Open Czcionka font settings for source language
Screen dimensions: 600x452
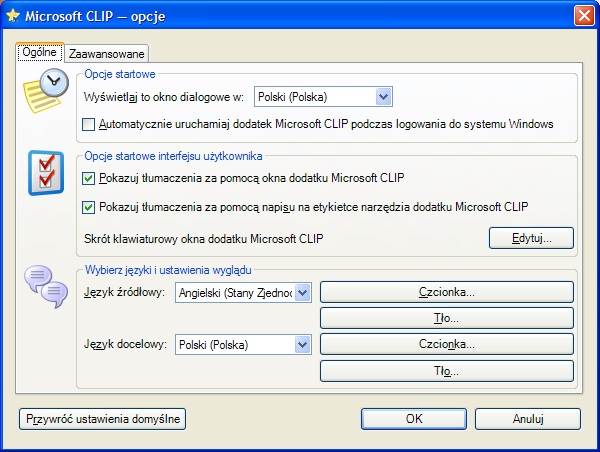click(447, 292)
